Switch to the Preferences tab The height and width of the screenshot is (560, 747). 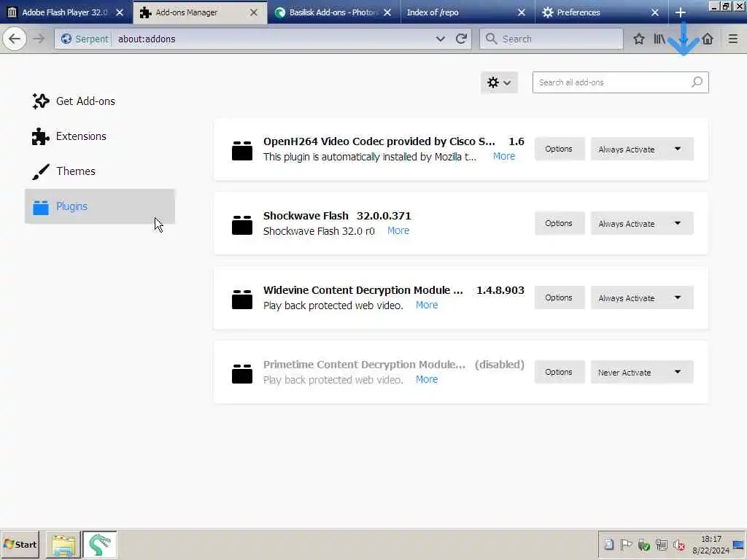point(600,12)
